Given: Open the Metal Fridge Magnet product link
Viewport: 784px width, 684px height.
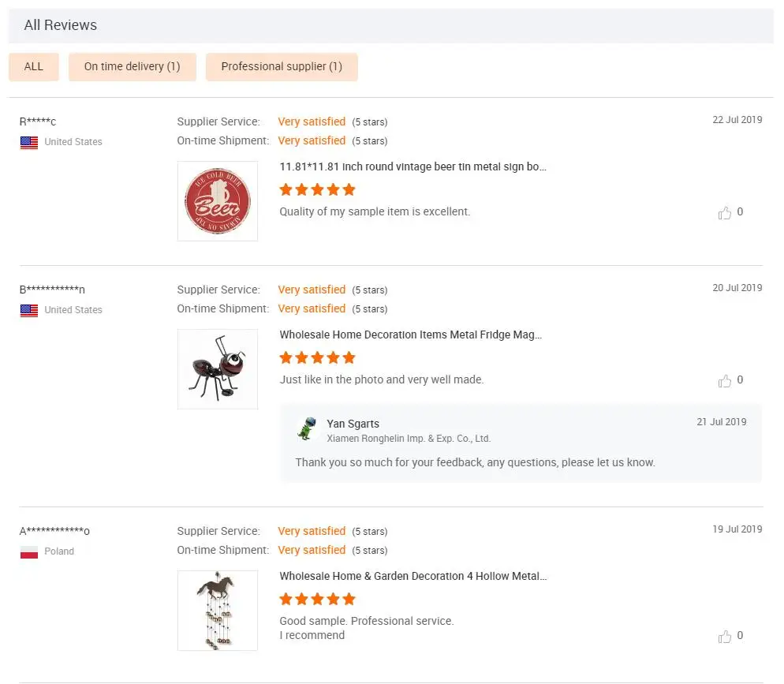Looking at the screenshot, I should pos(410,335).
